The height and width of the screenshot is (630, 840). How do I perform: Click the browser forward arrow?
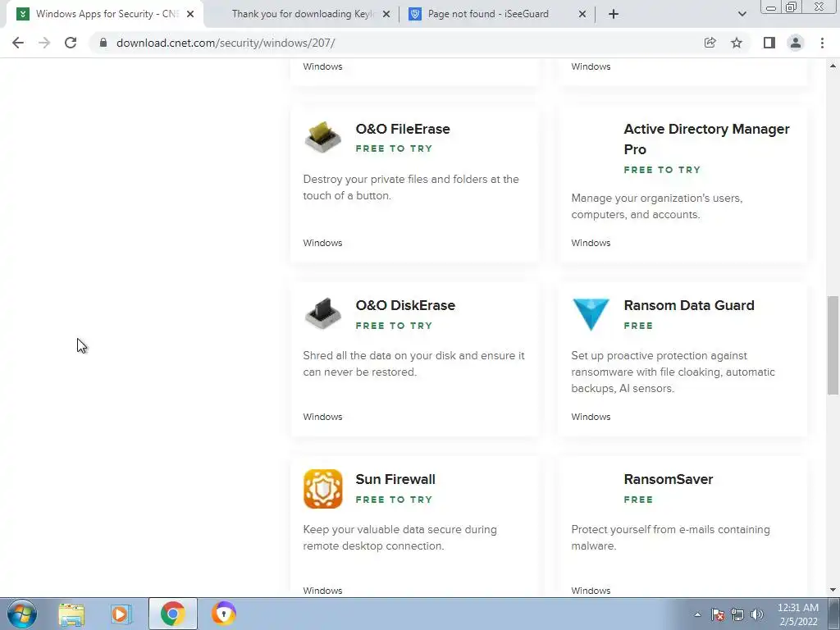click(x=44, y=43)
